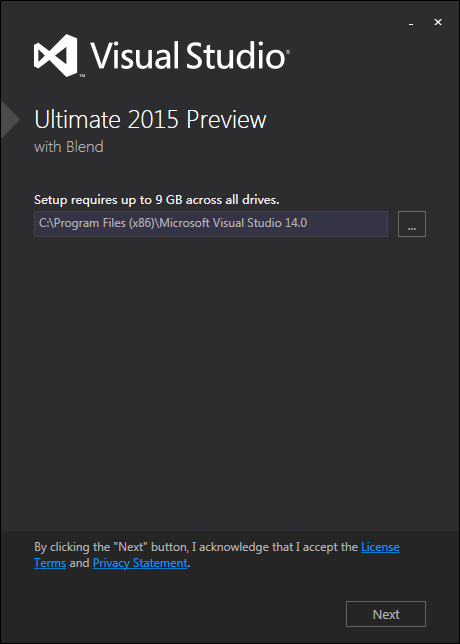Proceed by clicking the Next button
Image resolution: width=460 pixels, height=644 pixels.
[x=386, y=614]
